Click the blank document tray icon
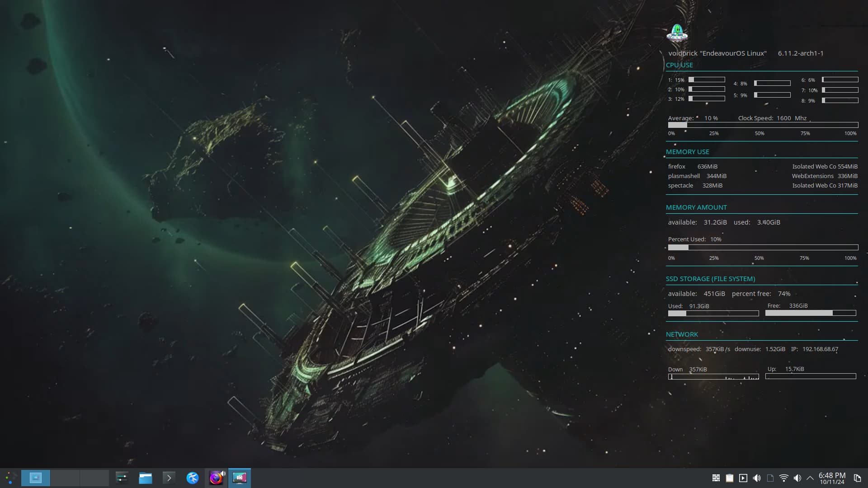This screenshot has width=868, height=488. click(x=770, y=478)
